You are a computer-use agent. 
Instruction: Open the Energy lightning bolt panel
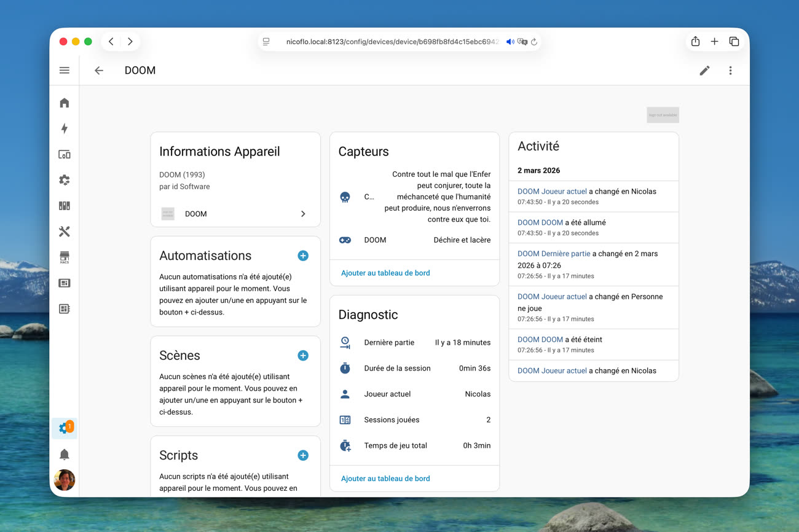coord(65,128)
